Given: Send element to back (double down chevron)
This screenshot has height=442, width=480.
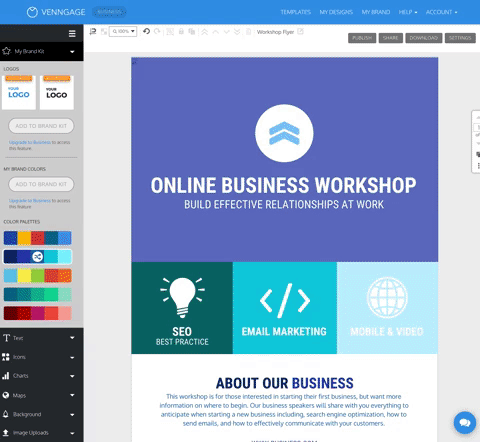Looking at the screenshot, I should [x=237, y=32].
